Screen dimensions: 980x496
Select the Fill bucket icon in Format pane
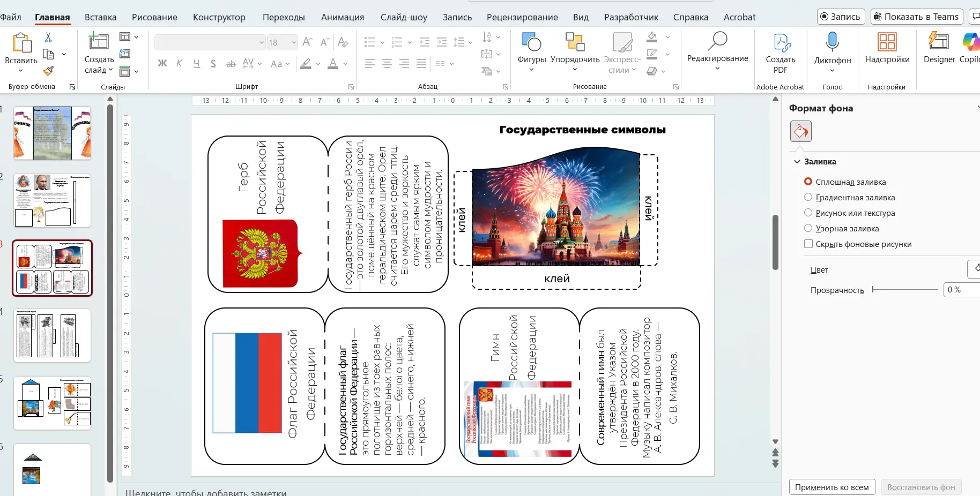(800, 131)
